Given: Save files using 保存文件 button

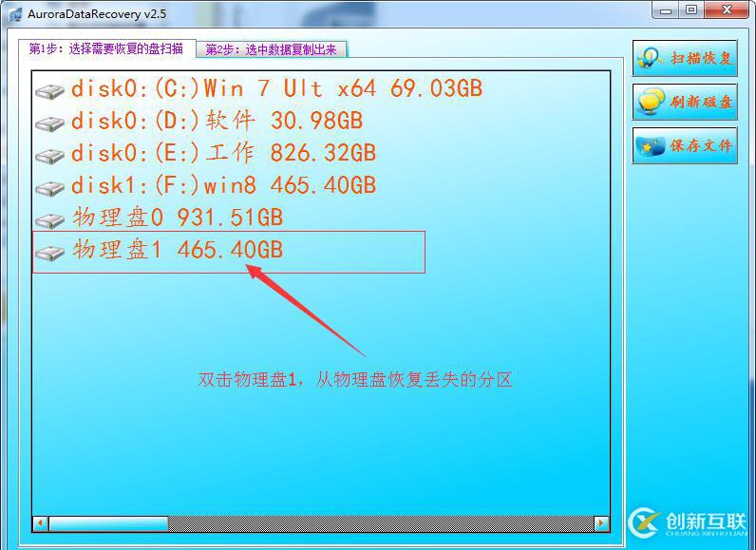Looking at the screenshot, I should pyautogui.click(x=685, y=145).
